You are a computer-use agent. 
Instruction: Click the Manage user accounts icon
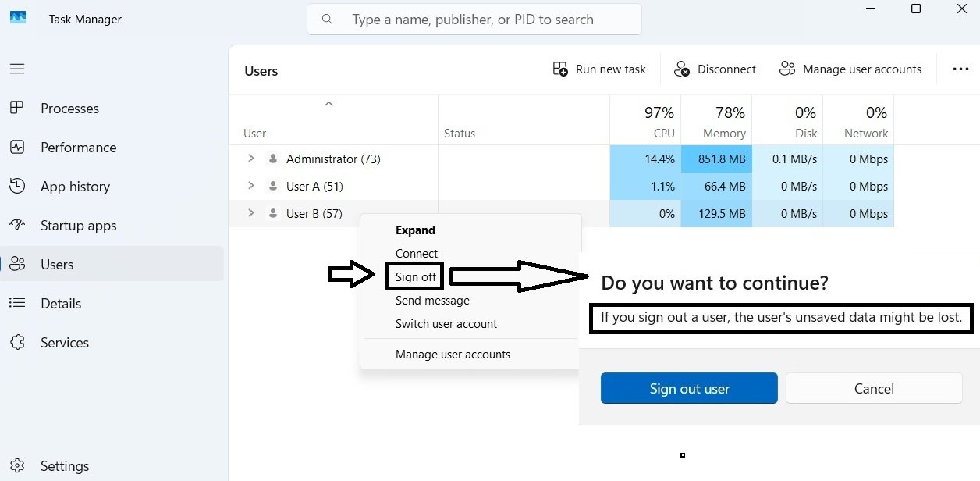click(787, 69)
